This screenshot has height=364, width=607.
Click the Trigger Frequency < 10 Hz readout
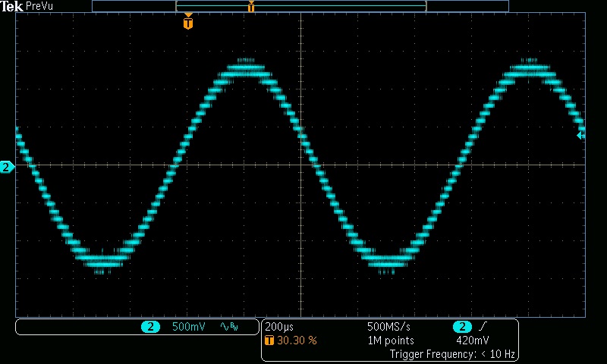click(452, 354)
